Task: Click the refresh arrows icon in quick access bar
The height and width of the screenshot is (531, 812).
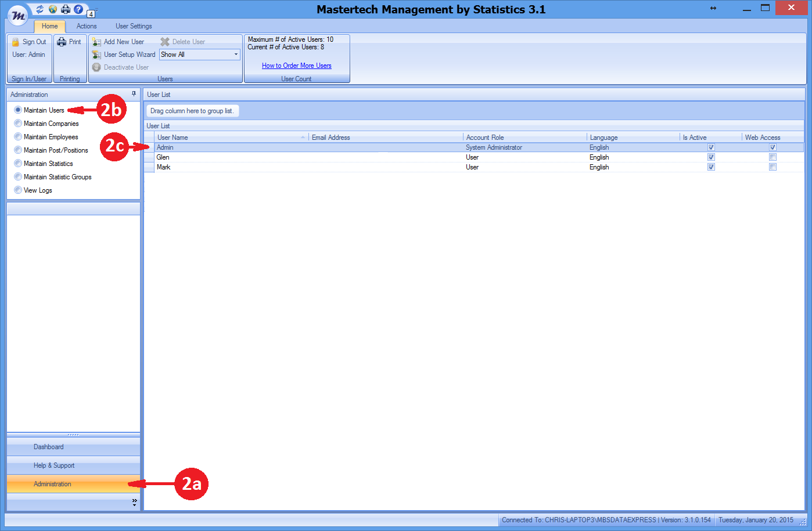Action: point(39,9)
